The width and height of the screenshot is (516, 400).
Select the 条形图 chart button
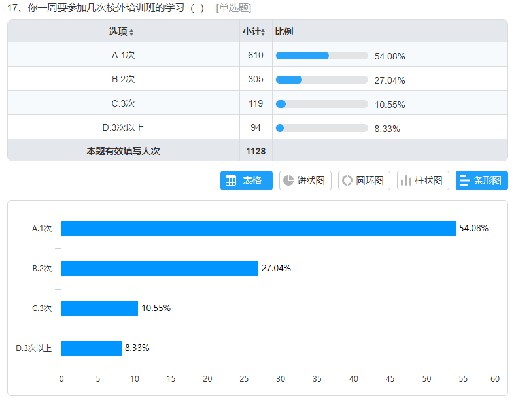tap(482, 180)
